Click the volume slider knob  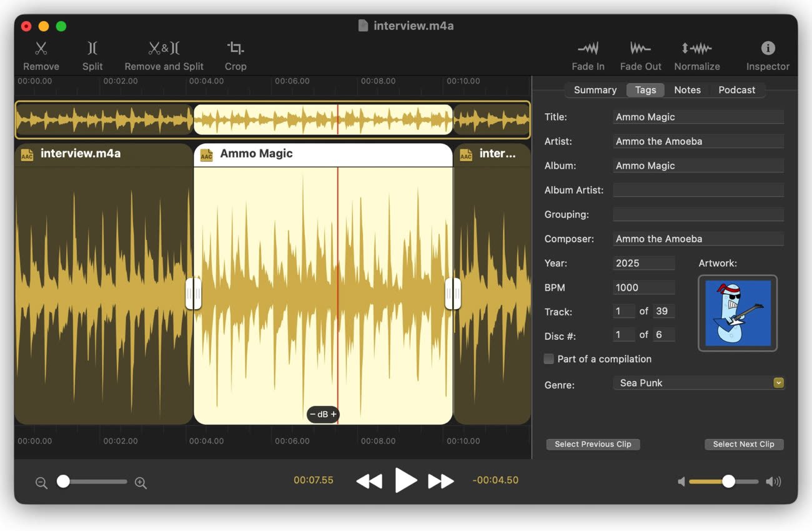click(728, 481)
